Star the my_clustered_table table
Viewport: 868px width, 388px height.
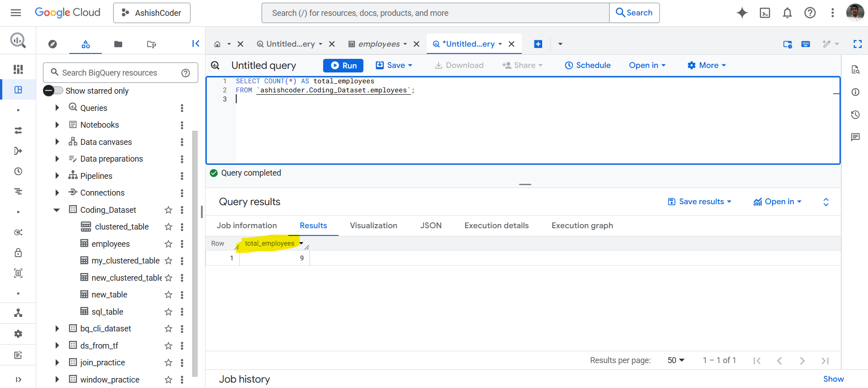tap(168, 260)
